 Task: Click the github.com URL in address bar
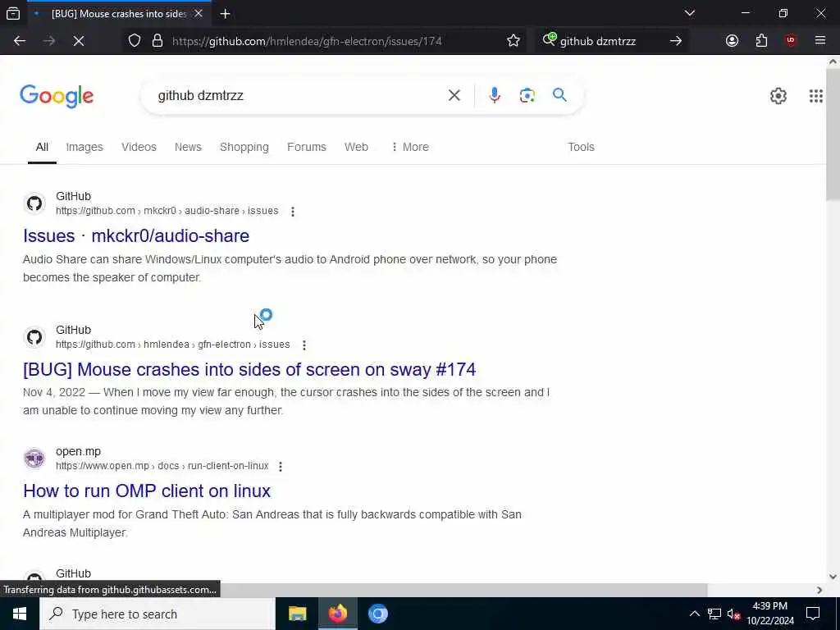pyautogui.click(x=307, y=41)
